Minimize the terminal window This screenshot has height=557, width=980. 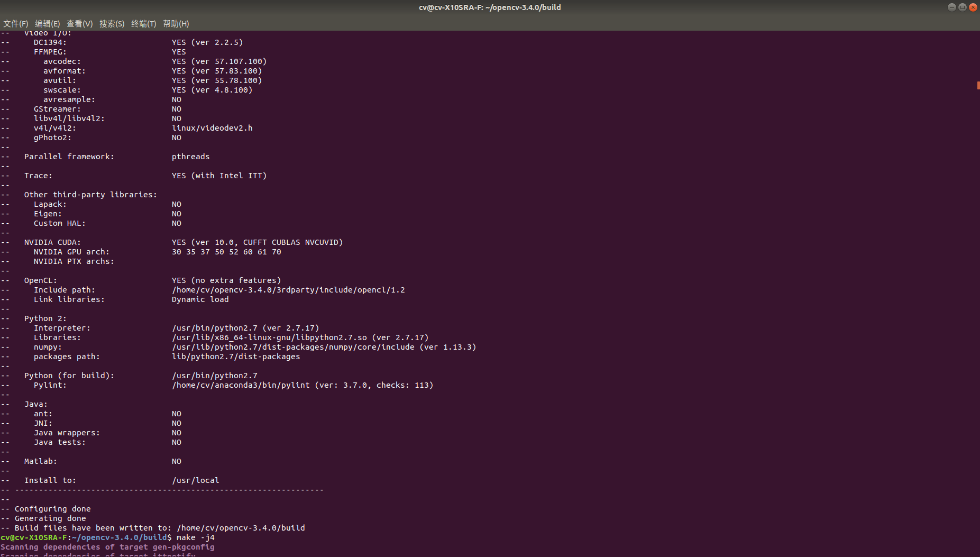point(952,7)
